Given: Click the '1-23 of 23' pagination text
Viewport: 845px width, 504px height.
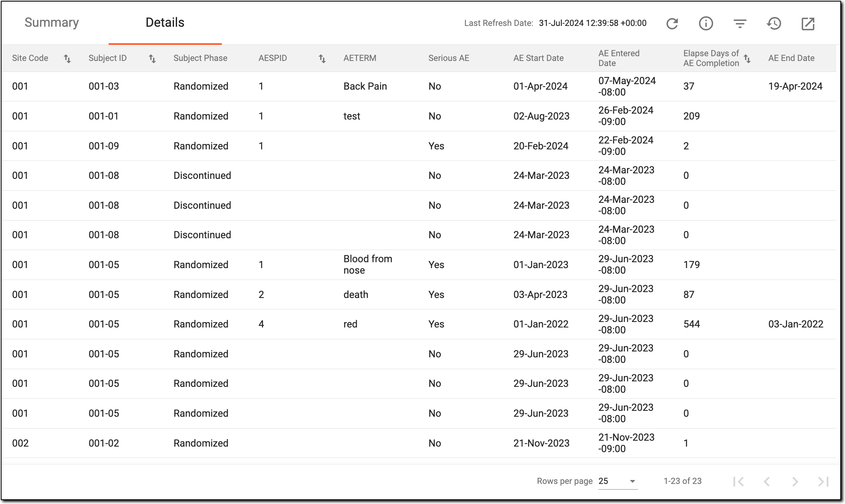Looking at the screenshot, I should [x=683, y=481].
